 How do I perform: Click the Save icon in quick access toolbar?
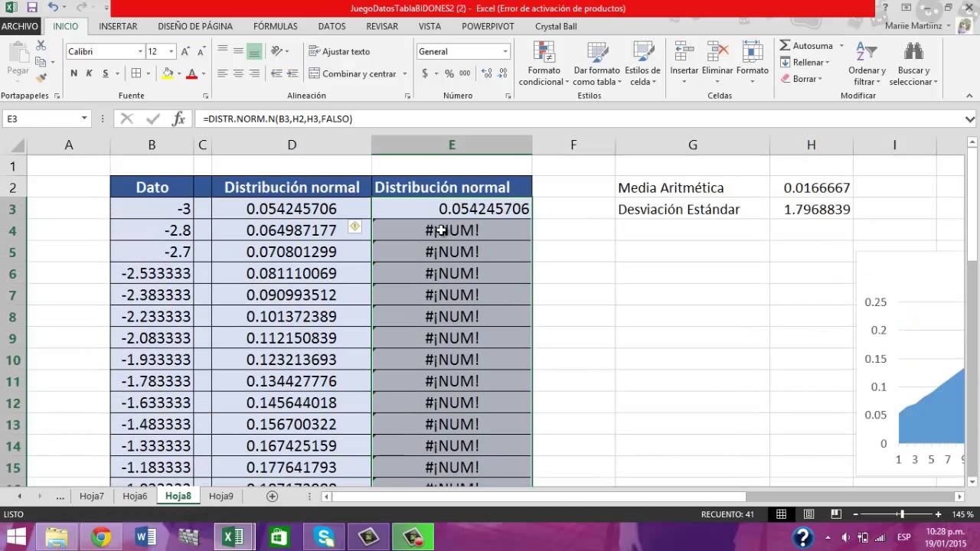(32, 8)
